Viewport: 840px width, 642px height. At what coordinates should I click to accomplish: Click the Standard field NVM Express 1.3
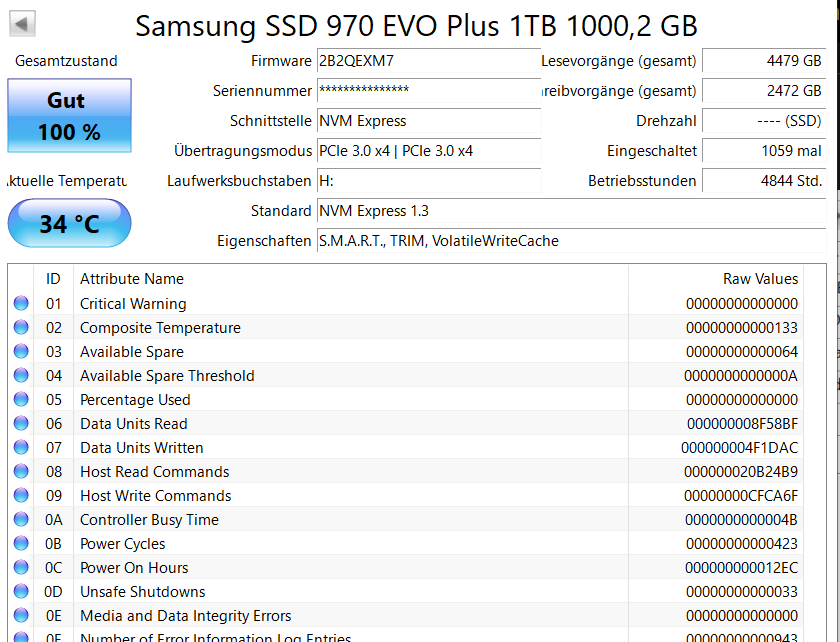[x=572, y=211]
